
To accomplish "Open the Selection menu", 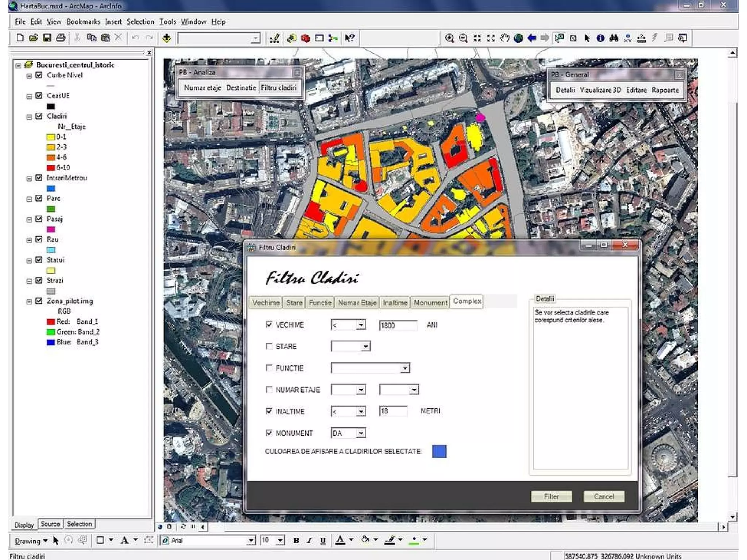I will pos(140,22).
